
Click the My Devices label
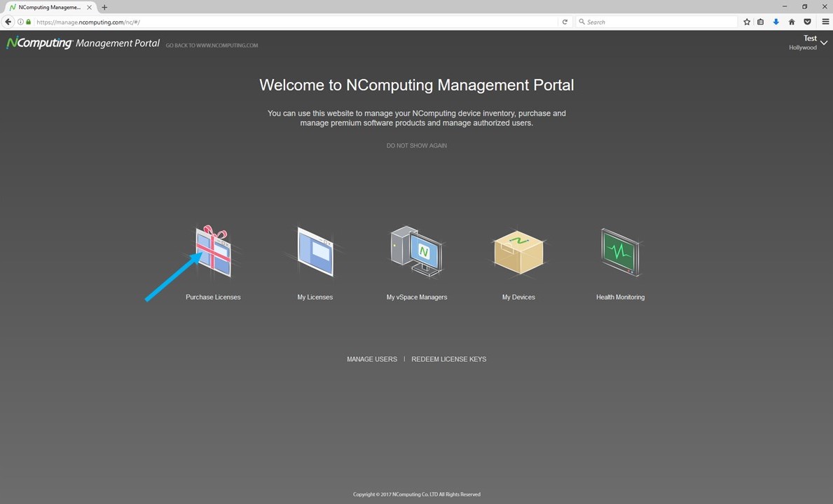(x=518, y=297)
